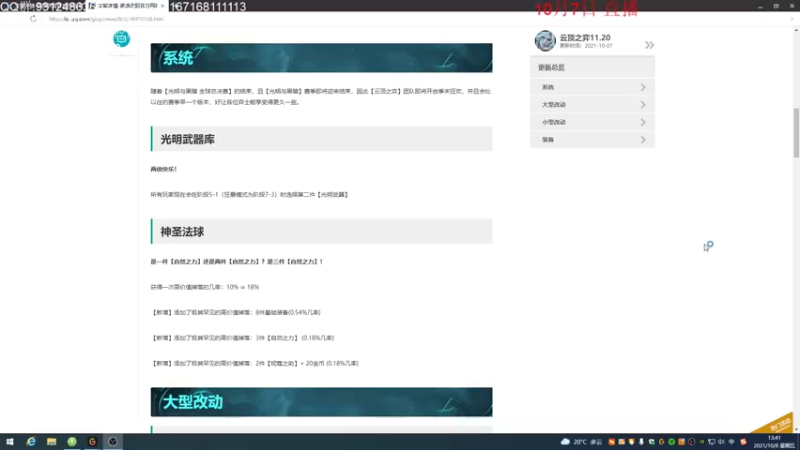The width and height of the screenshot is (800, 450).
Task: Click the input method tray icon
Action: pyautogui.click(x=732, y=442)
